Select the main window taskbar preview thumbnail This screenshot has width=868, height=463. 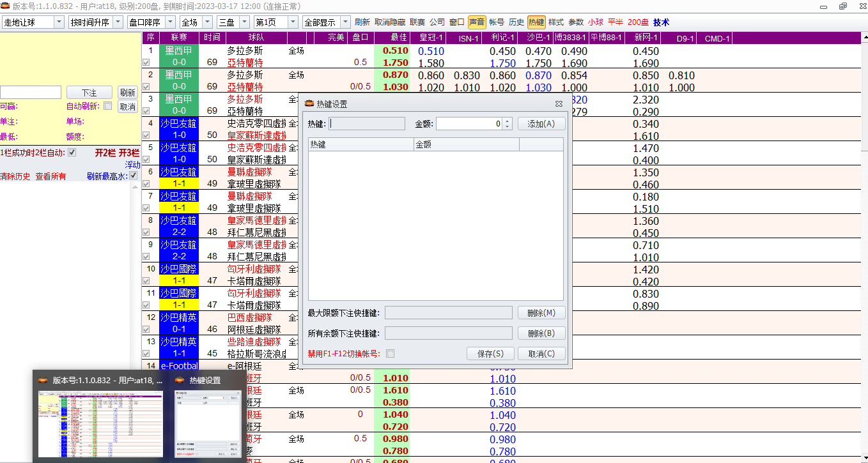(100, 416)
